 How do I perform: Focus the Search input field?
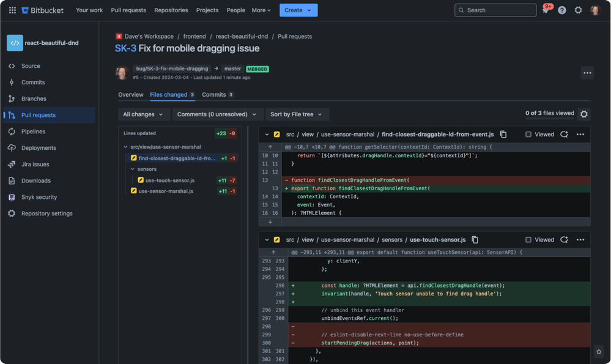[495, 10]
